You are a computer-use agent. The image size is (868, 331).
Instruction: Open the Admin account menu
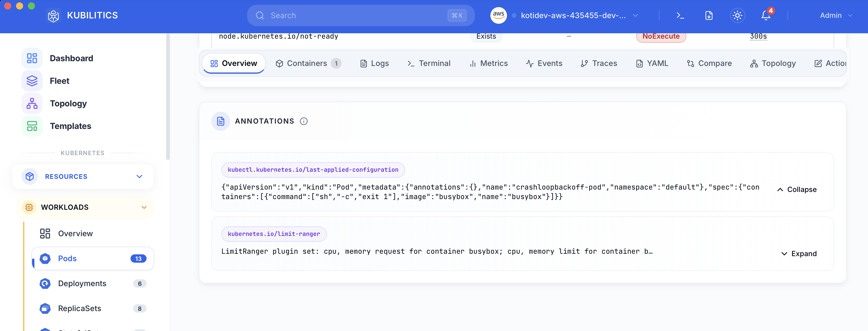(836, 15)
